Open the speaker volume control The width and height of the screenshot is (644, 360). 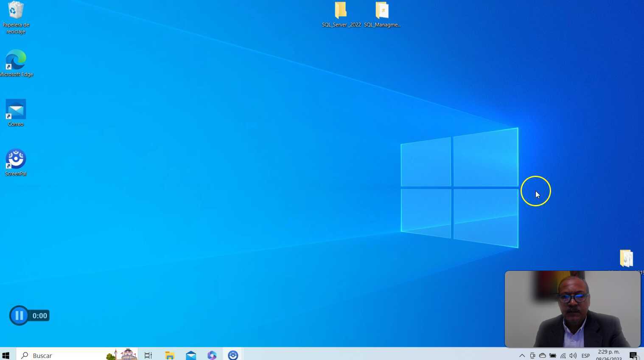tap(573, 356)
